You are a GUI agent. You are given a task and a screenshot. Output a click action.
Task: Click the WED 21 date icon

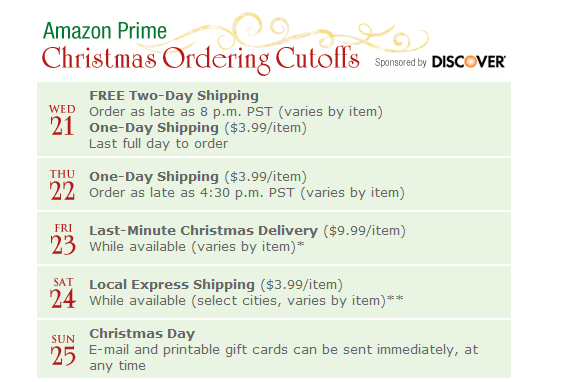[62, 120]
